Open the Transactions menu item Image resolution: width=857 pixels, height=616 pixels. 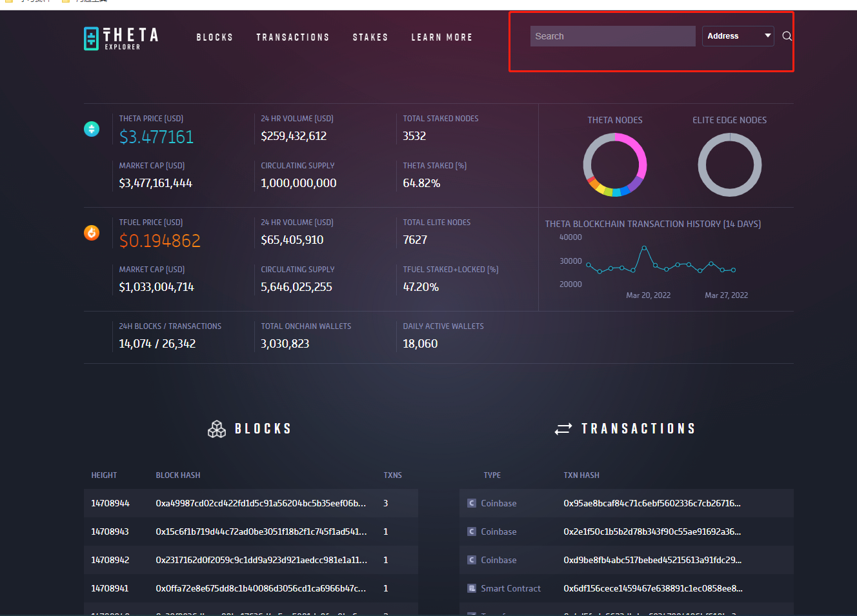pyautogui.click(x=293, y=37)
